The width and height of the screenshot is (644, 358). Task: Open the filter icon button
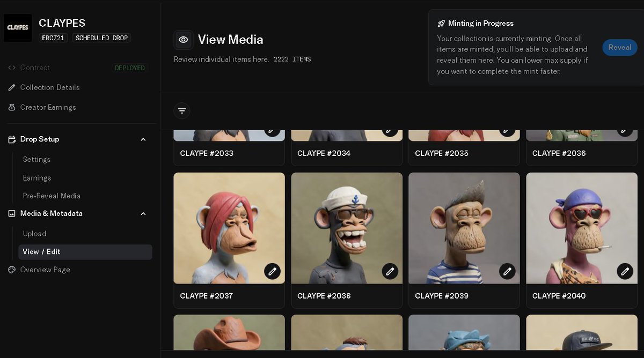[x=182, y=111]
